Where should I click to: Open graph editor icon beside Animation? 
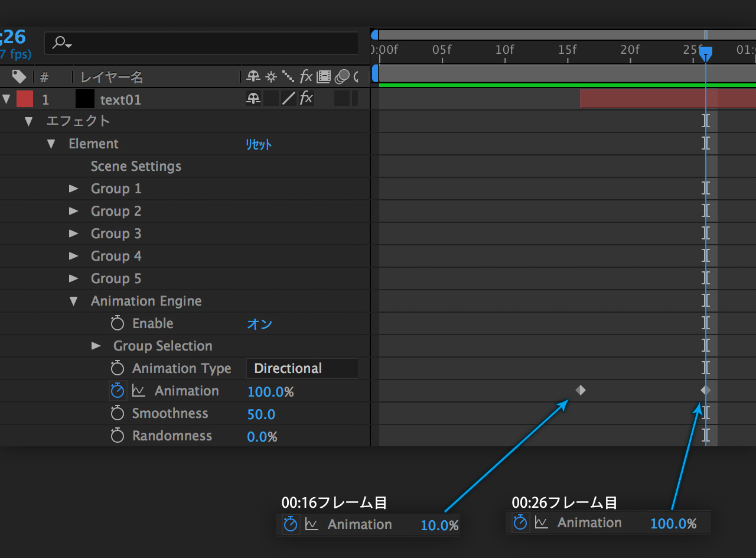139,391
